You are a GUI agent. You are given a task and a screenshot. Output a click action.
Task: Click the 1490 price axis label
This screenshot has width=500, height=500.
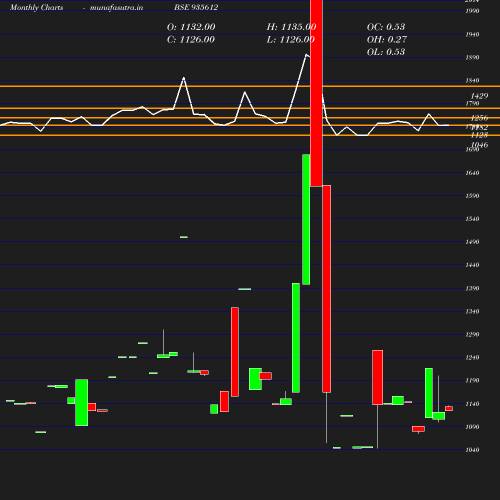pos(472,242)
